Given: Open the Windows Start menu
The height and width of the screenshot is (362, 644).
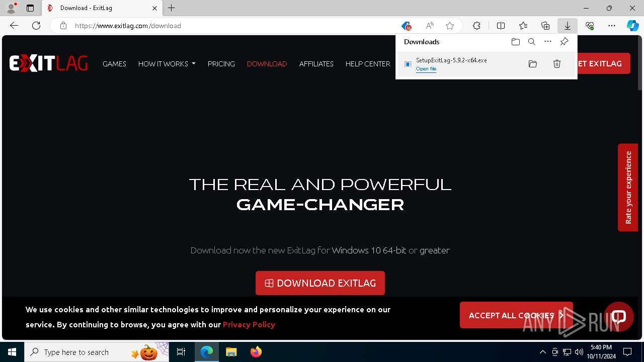Looking at the screenshot, I should 12,352.
